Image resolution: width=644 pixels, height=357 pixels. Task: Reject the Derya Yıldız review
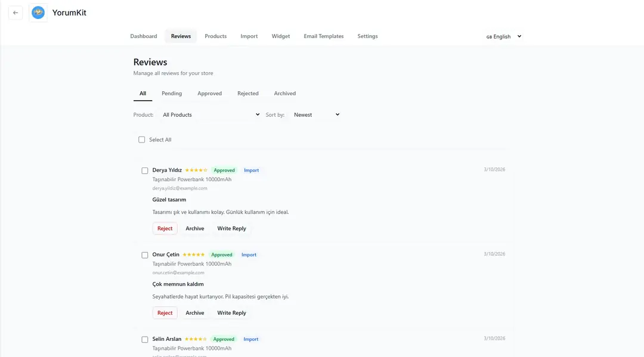click(x=165, y=229)
